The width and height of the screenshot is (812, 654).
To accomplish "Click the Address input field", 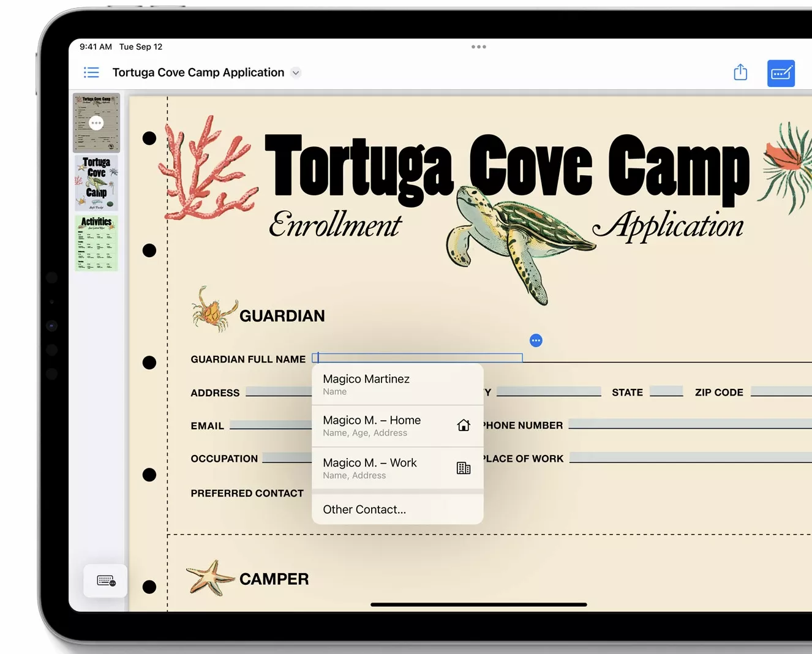I will 279,392.
